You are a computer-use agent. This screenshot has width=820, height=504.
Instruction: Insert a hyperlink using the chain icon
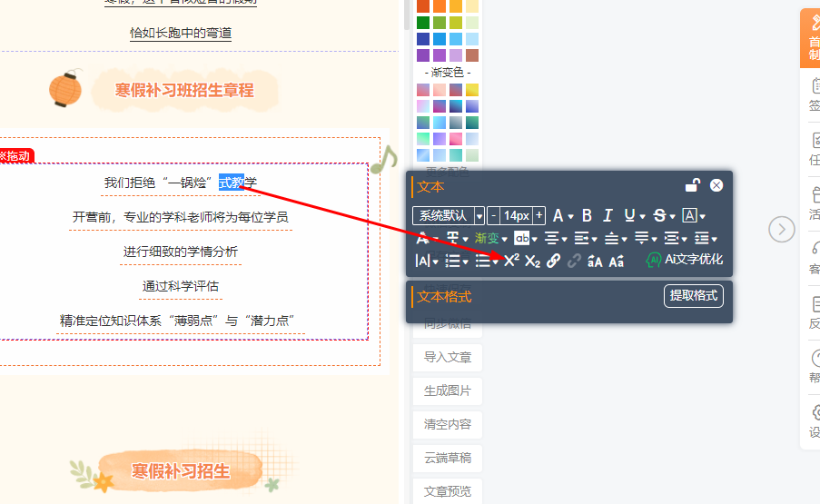[x=553, y=261]
